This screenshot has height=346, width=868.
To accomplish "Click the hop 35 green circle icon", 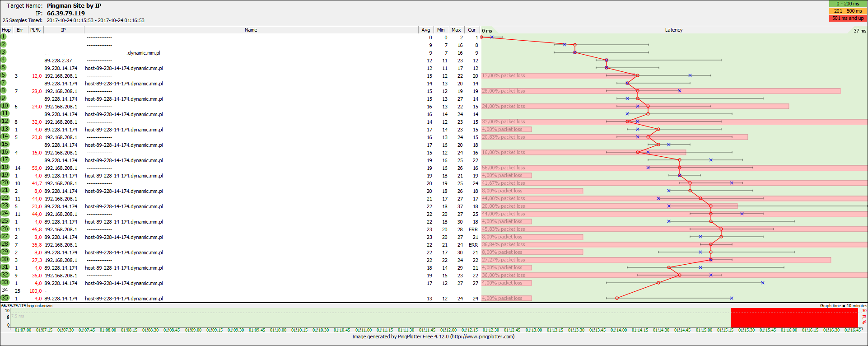I will point(5,298).
